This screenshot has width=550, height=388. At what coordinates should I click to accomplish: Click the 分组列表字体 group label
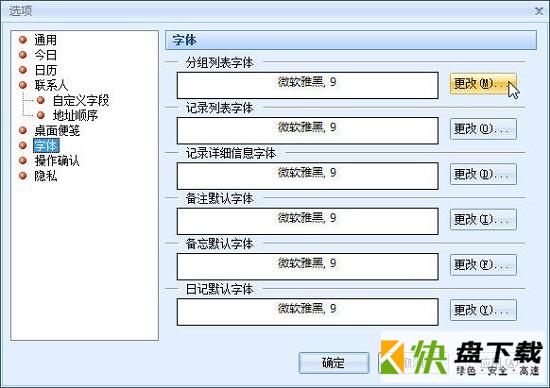coord(219,63)
